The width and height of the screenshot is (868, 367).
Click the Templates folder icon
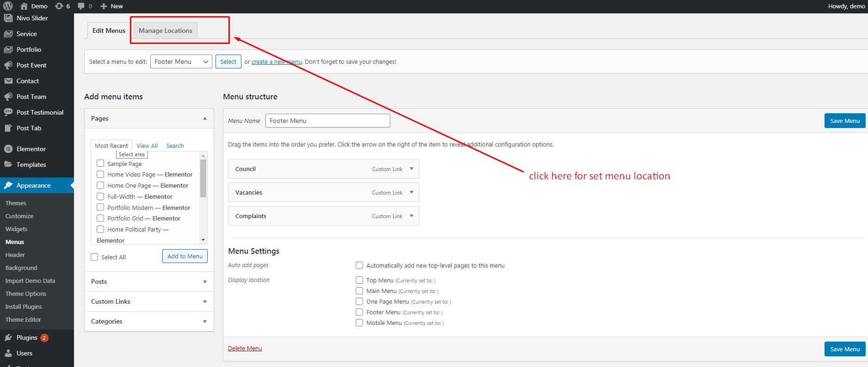(8, 165)
